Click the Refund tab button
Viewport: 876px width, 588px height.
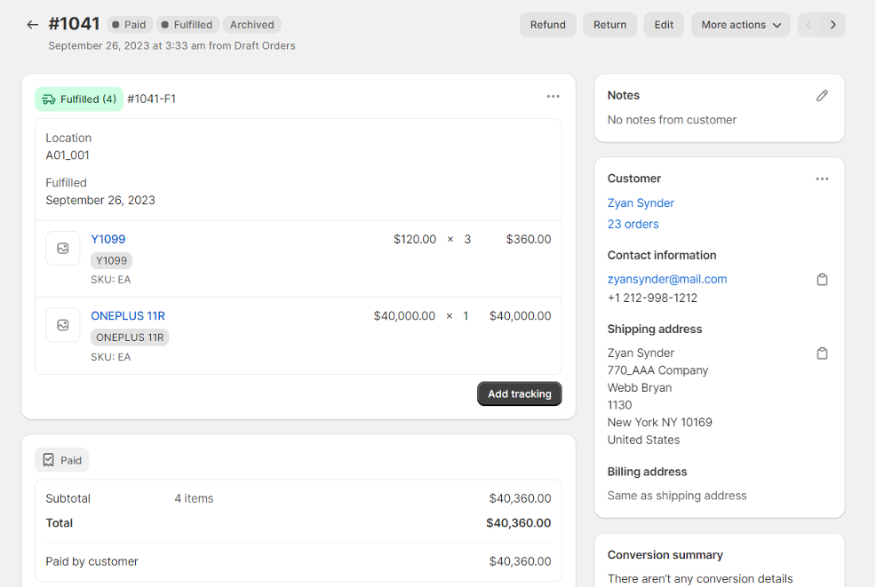pos(547,24)
